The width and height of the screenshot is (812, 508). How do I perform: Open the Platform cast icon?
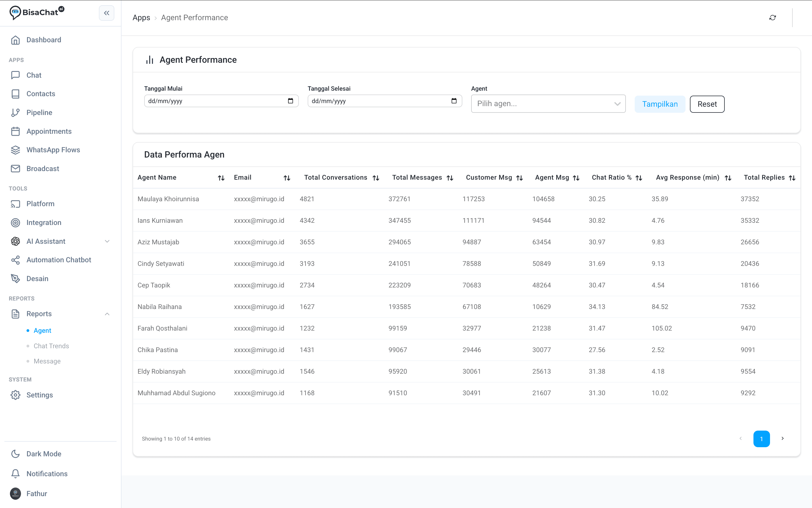(x=15, y=204)
